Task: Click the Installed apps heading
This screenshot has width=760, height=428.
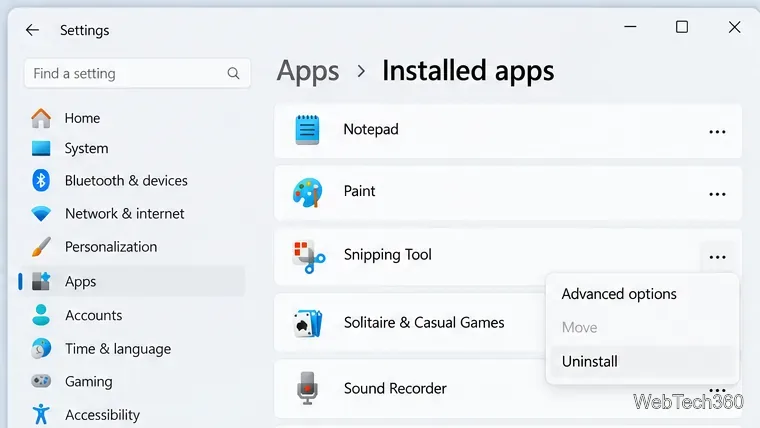Action: (468, 71)
